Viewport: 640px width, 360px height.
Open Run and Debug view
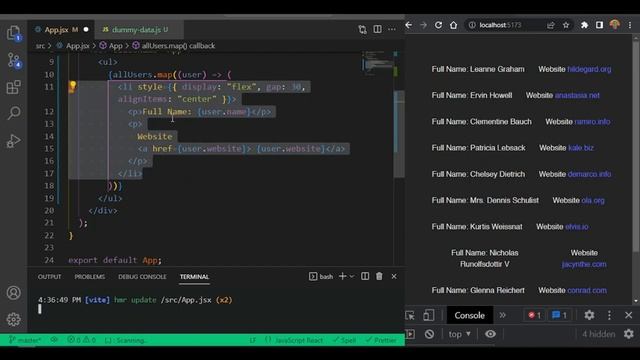pos(13,141)
